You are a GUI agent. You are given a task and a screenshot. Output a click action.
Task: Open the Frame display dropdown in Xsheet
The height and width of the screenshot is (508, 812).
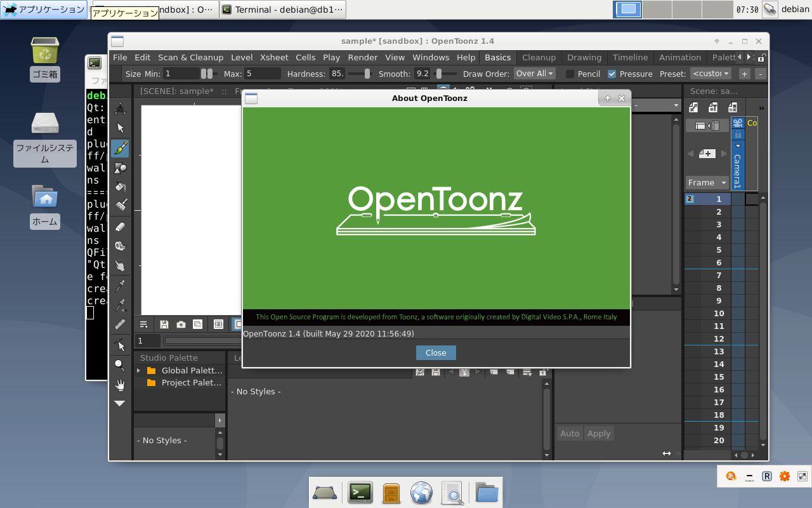pos(707,182)
